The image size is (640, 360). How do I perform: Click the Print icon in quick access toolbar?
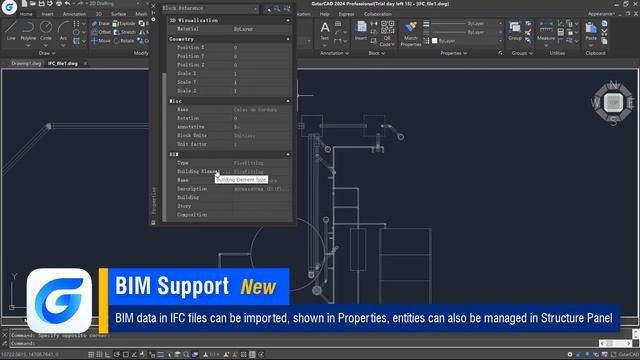tap(59, 4)
